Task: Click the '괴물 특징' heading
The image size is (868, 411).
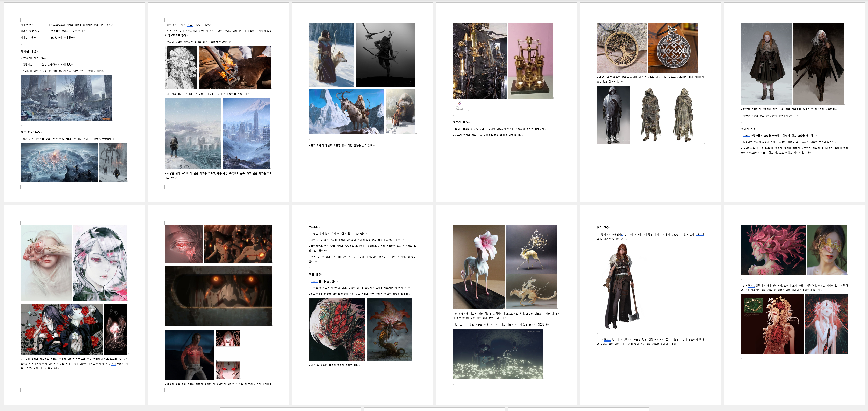Action: 315,275
